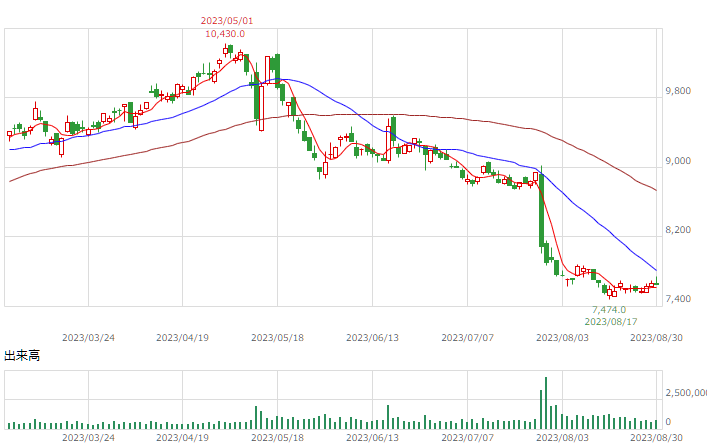
Task: Click volume chart date label 2023/05/18
Action: [277, 438]
